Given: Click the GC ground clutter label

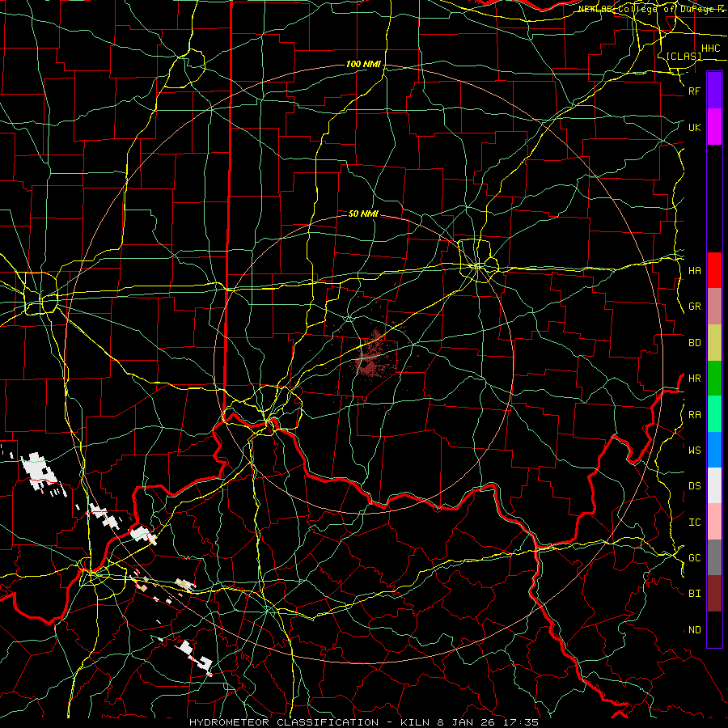Looking at the screenshot, I should (x=694, y=558).
